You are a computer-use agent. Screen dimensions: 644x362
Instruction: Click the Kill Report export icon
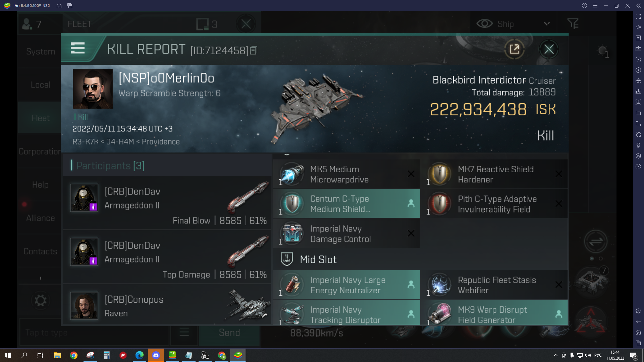(x=514, y=49)
